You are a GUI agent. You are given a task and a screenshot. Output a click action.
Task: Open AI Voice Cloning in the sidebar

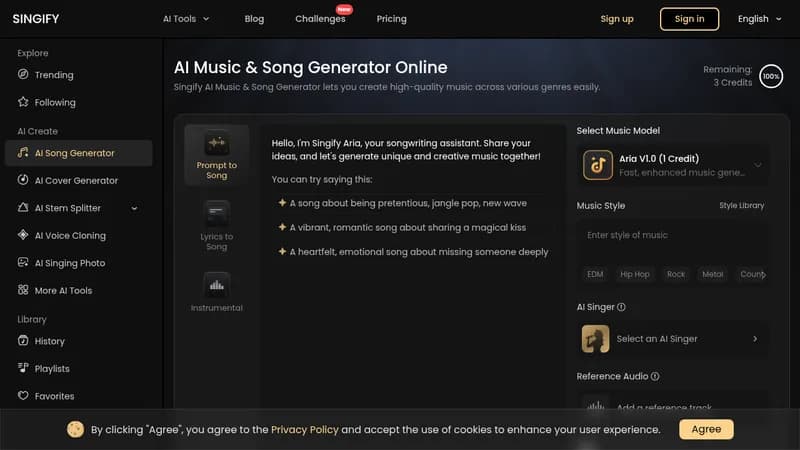79,236
